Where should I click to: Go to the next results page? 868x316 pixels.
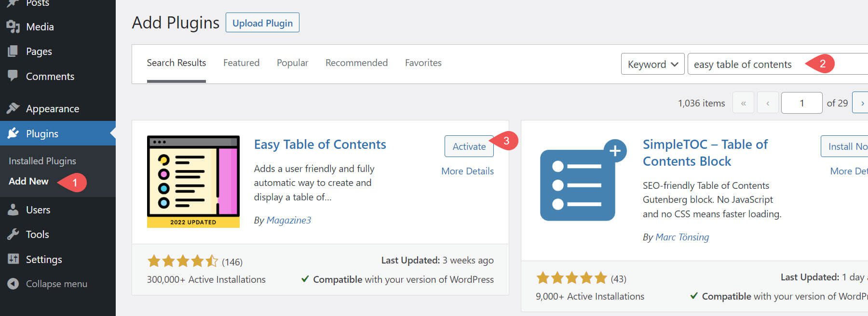[x=861, y=103]
